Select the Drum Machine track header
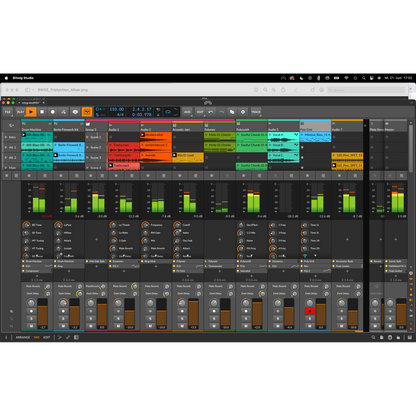 pos(37,126)
